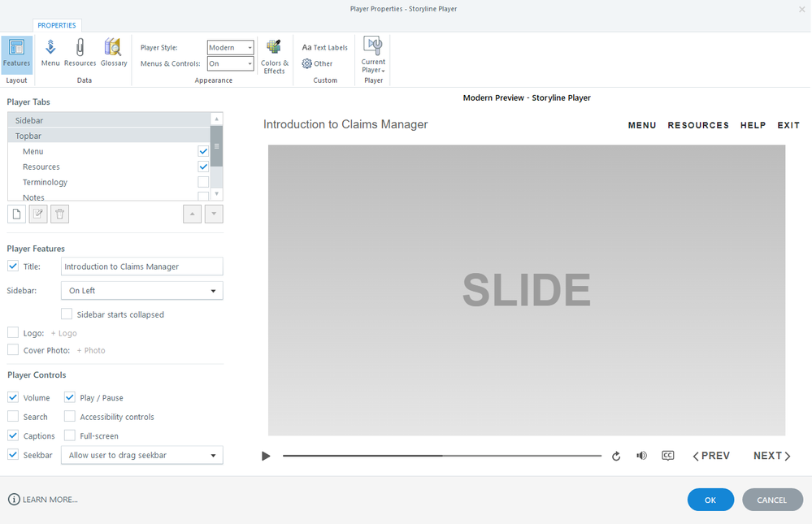Click the OK button
Viewport: 812px width, 524px height.
point(710,500)
